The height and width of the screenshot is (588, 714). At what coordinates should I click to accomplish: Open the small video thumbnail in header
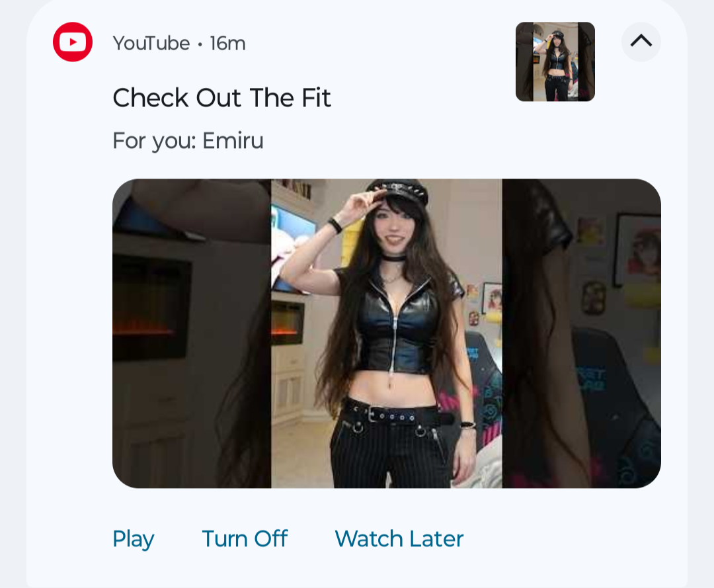pos(555,62)
